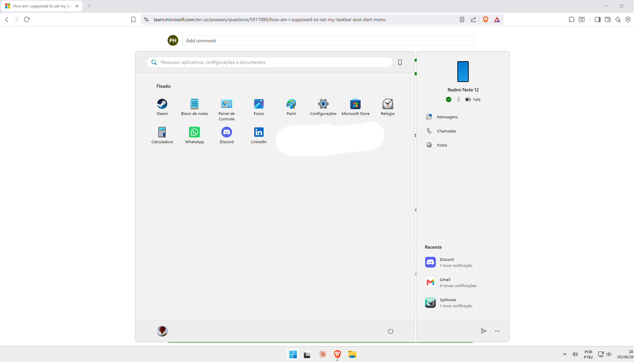Click the address bar URL

(270, 19)
